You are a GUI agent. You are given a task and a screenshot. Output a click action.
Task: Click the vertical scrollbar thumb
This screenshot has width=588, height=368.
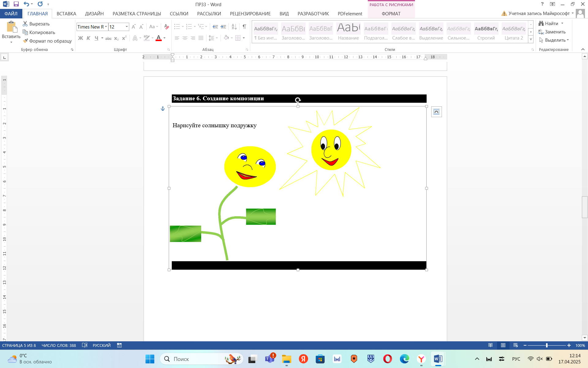coord(585,207)
